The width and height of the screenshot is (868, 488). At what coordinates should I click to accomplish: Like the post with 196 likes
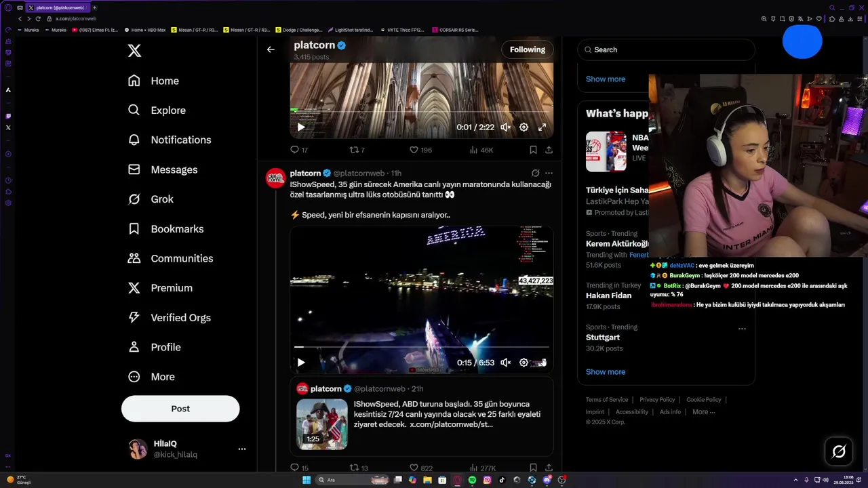tap(420, 150)
